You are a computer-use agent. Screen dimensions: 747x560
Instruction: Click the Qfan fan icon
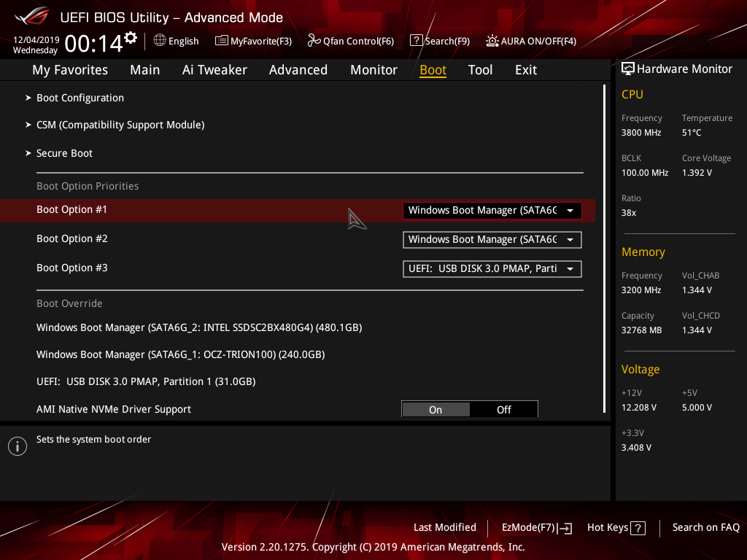coord(314,41)
